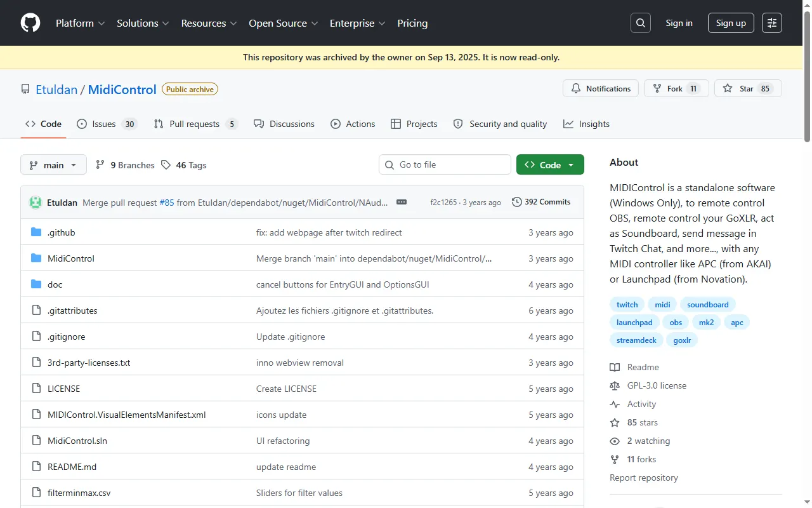The height and width of the screenshot is (508, 812).
Task: Expand commit message ellipsis button
Action: coord(402,202)
